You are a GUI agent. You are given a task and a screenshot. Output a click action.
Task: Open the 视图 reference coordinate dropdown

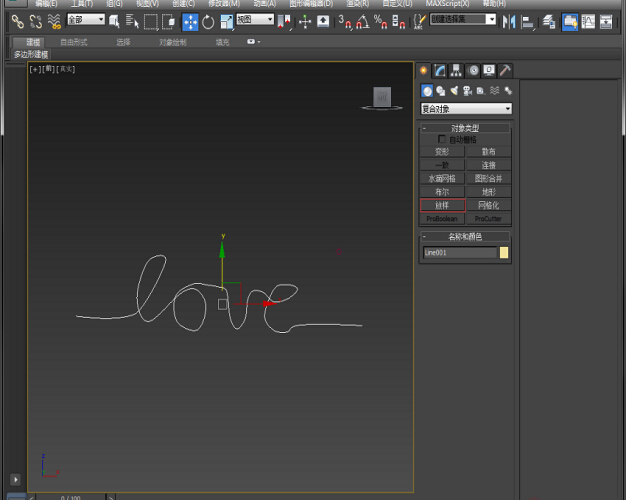click(255, 19)
